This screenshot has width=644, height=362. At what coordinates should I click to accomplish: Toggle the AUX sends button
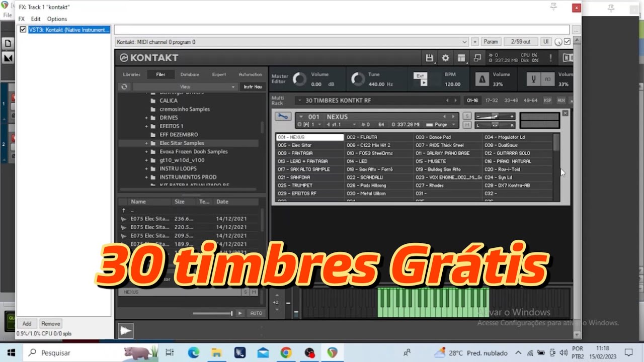click(x=561, y=101)
